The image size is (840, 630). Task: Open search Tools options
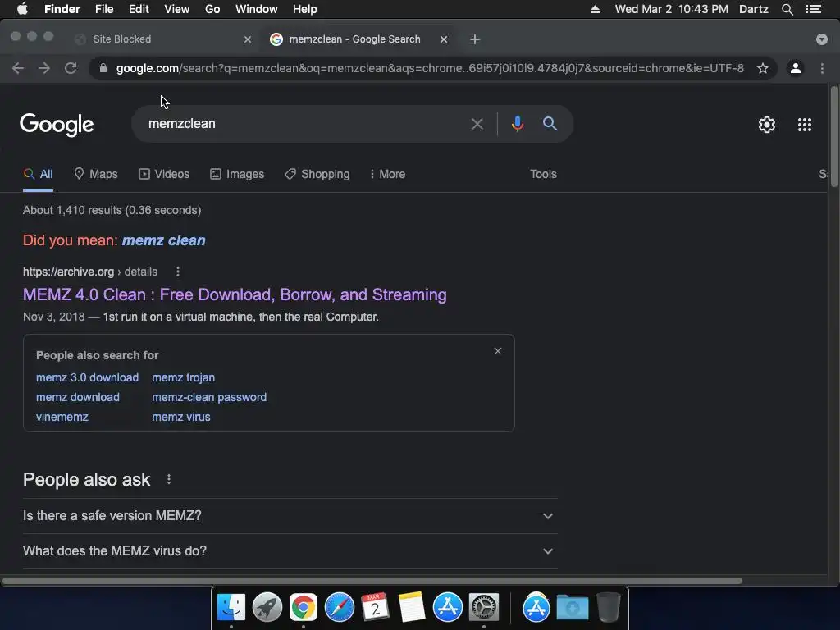point(543,174)
